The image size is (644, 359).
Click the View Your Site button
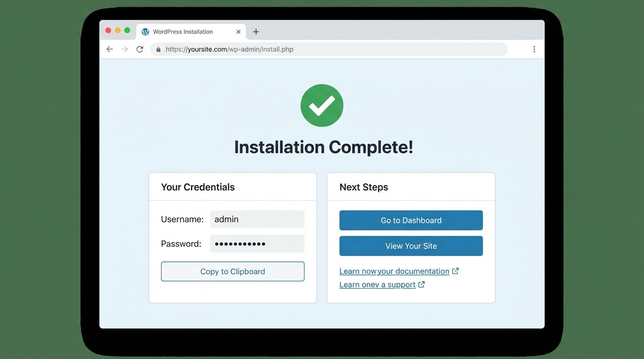410,246
